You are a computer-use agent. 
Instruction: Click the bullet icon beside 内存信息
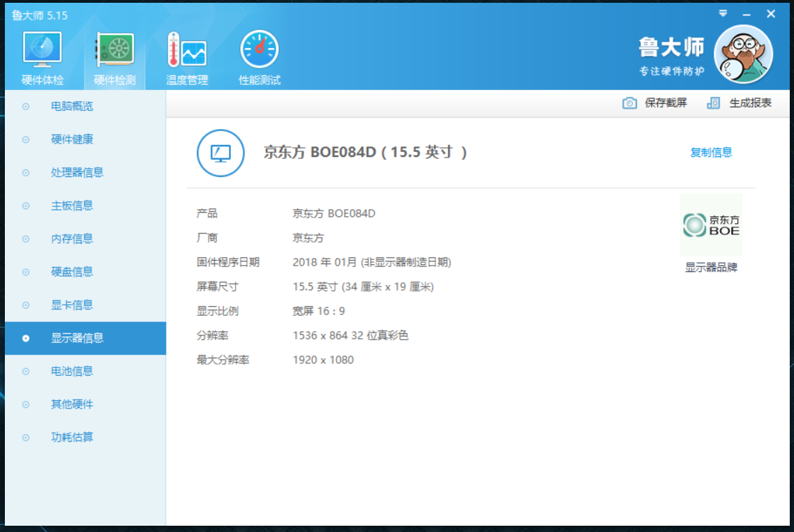point(26,239)
